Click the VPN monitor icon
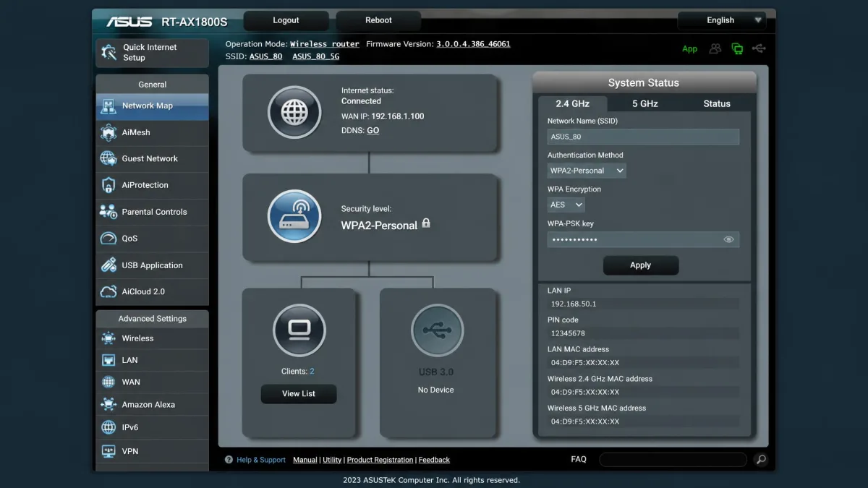Image resolution: width=868 pixels, height=488 pixels. (109, 451)
